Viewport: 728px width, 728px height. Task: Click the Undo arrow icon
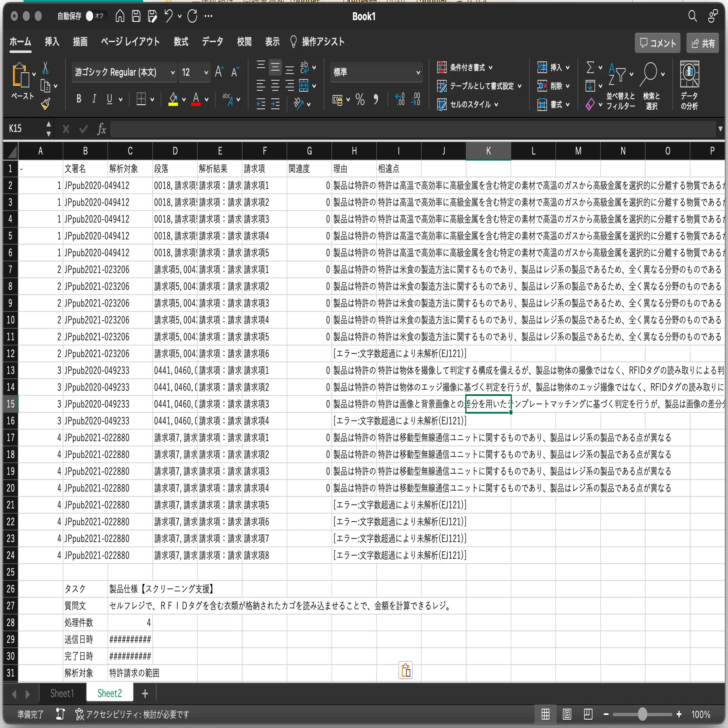[169, 16]
